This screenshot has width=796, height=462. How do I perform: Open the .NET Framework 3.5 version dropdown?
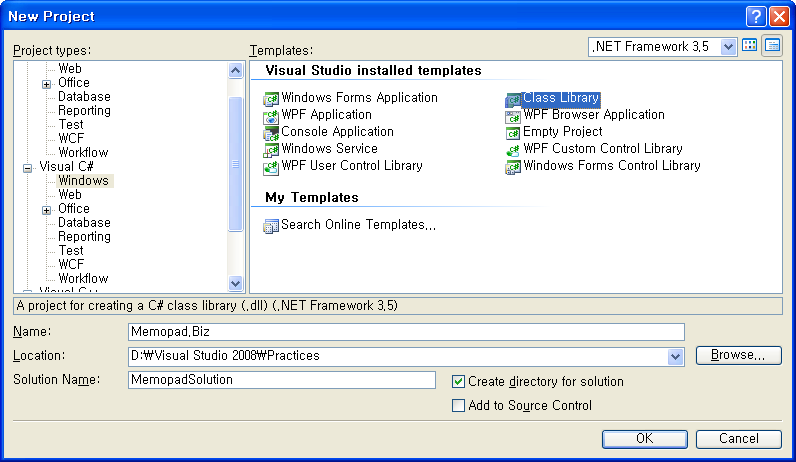(x=728, y=47)
